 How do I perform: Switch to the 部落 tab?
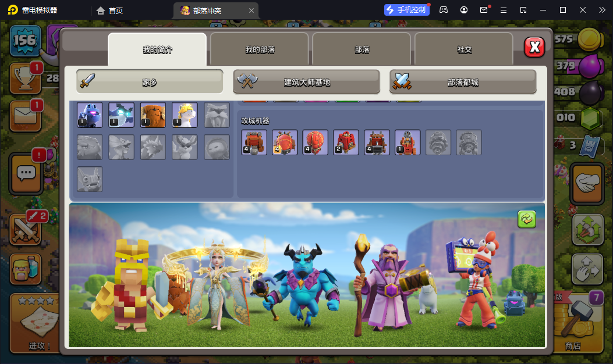(362, 49)
